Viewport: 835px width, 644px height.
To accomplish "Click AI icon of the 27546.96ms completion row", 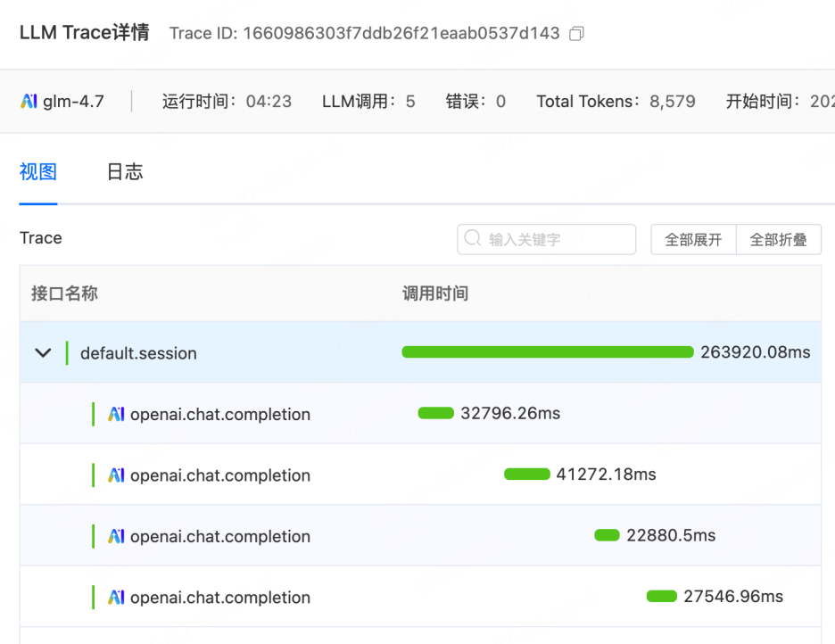I will click(116, 597).
